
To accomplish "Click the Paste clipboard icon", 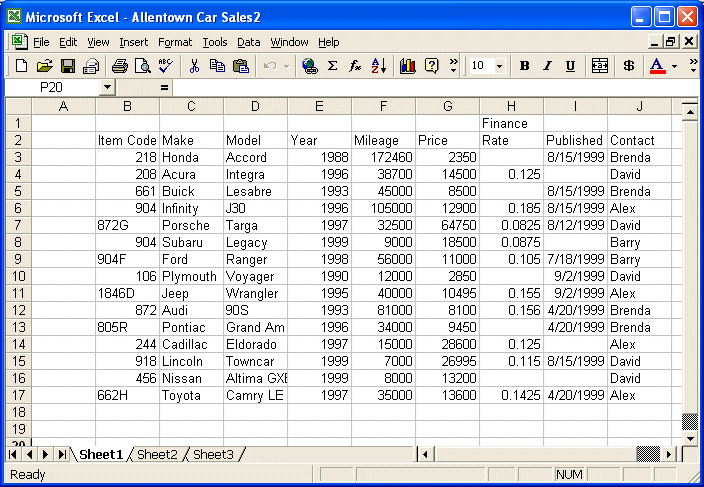I will (x=241, y=66).
